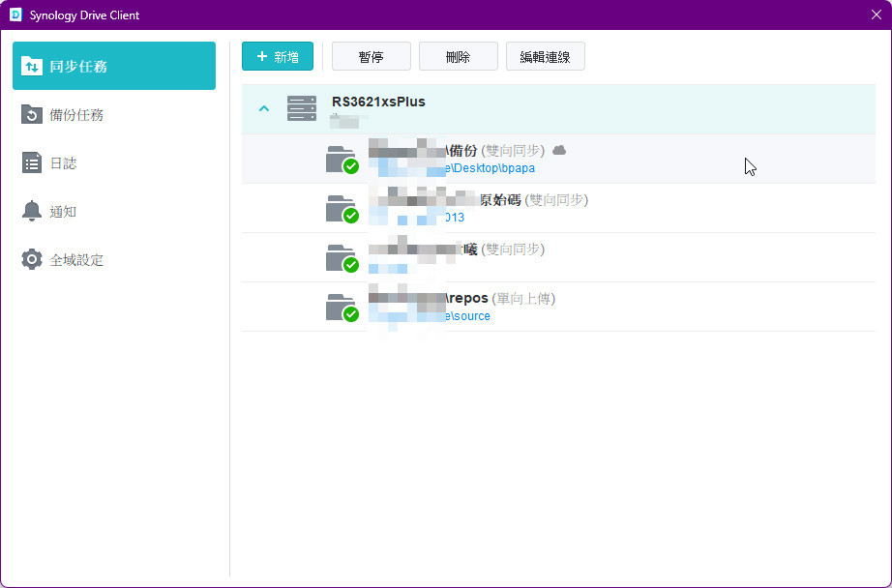Click the 刪除 delete button
This screenshot has width=892, height=588.
(x=458, y=56)
